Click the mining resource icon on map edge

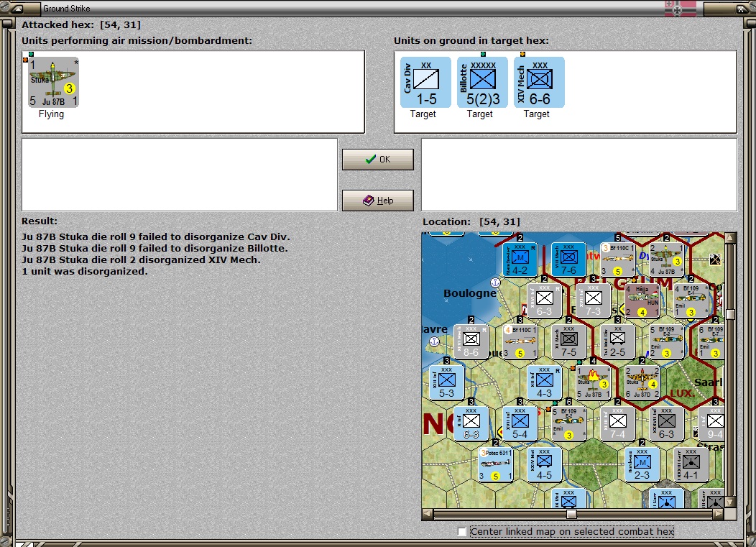(715, 259)
